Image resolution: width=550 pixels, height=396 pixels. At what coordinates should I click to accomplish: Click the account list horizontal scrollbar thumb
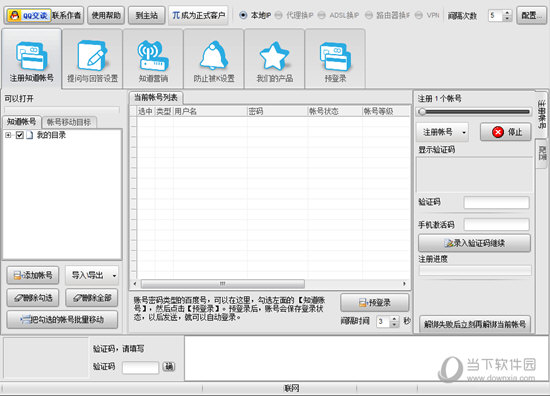pos(223,283)
